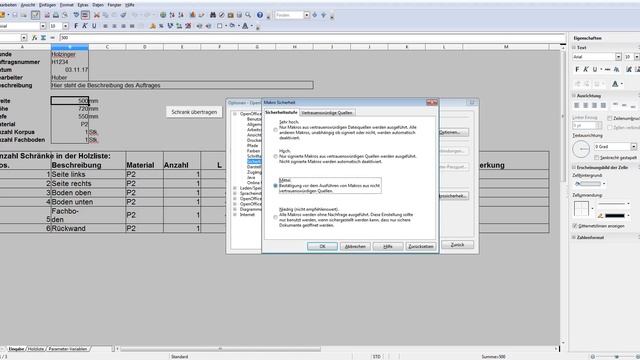Screen dimensions: 640x360
Task: Click the zoom slider in the status bar
Action: click(616, 356)
